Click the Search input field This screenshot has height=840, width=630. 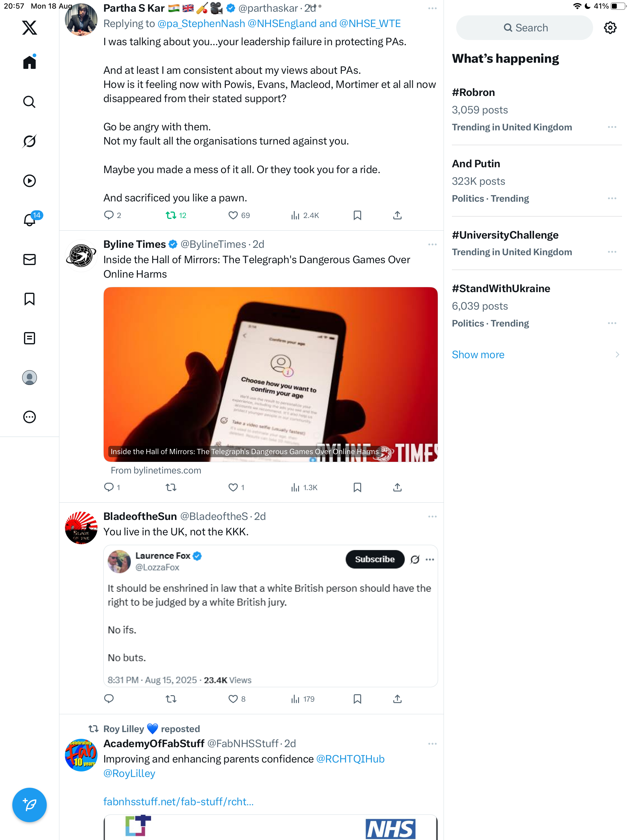pyautogui.click(x=524, y=28)
